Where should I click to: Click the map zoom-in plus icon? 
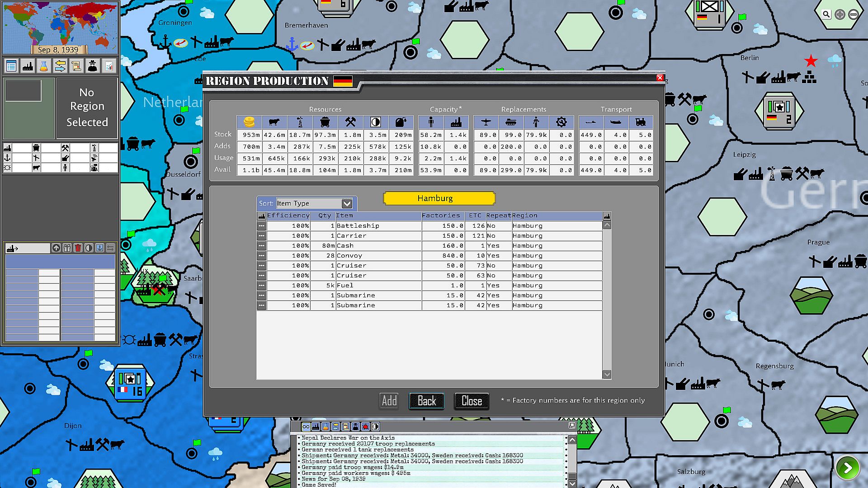840,14
